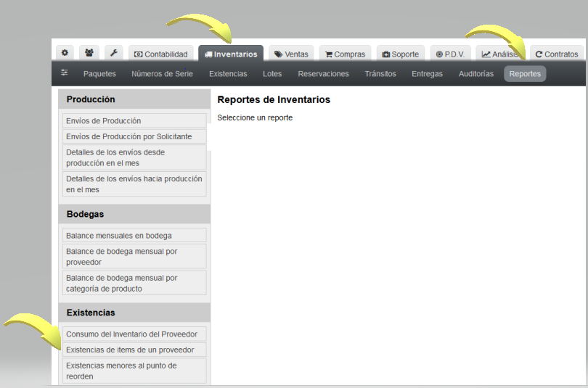
Task: Click the Seleccione un reporte text
Action: (x=255, y=117)
